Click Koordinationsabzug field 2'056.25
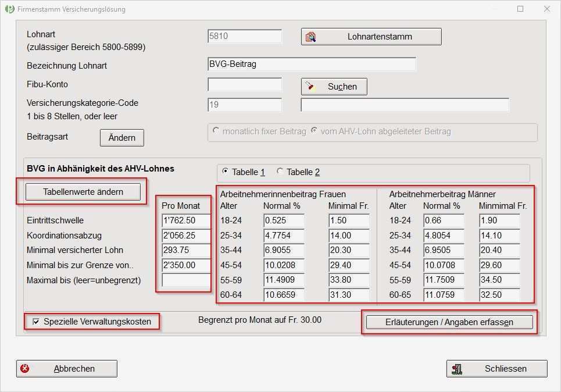The height and width of the screenshot is (392, 561). click(x=186, y=235)
